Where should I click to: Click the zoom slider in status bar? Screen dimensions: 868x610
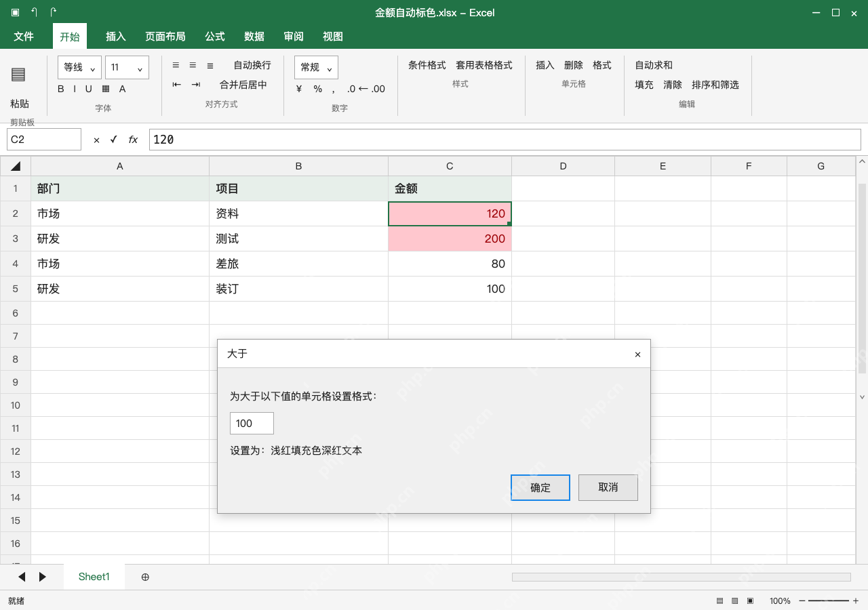coord(828,601)
